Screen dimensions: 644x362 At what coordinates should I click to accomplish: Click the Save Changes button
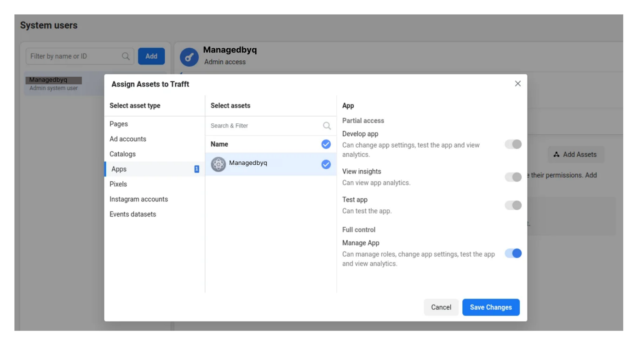(490, 307)
